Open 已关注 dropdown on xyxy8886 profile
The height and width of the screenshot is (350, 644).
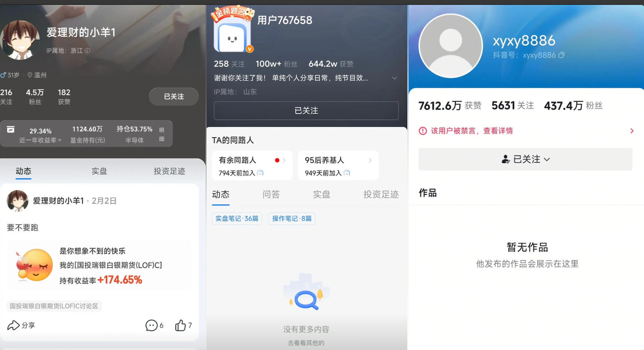525,159
